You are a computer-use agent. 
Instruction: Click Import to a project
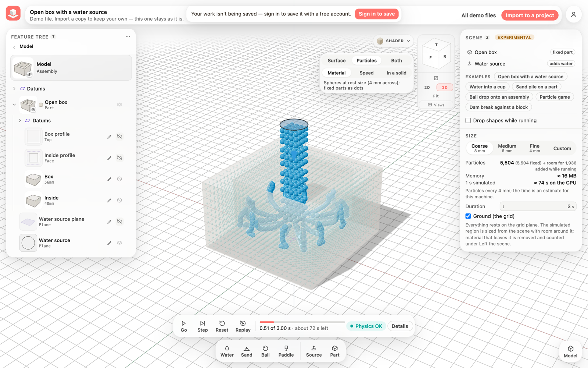[x=530, y=15]
